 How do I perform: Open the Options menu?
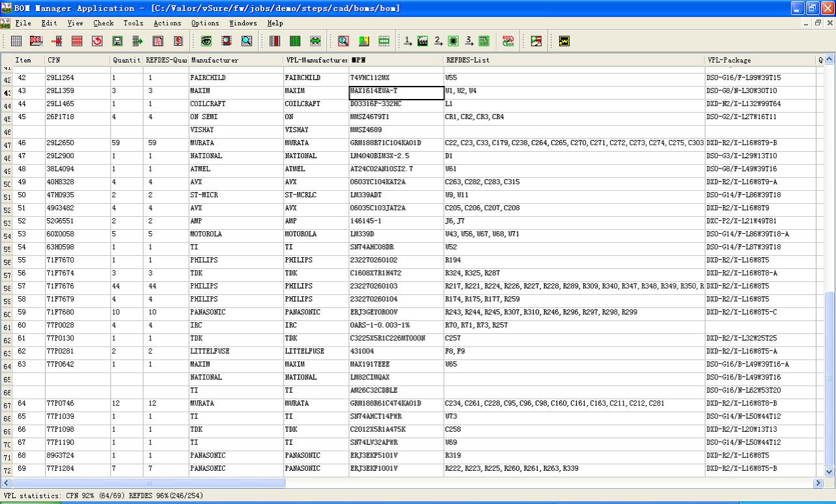205,23
